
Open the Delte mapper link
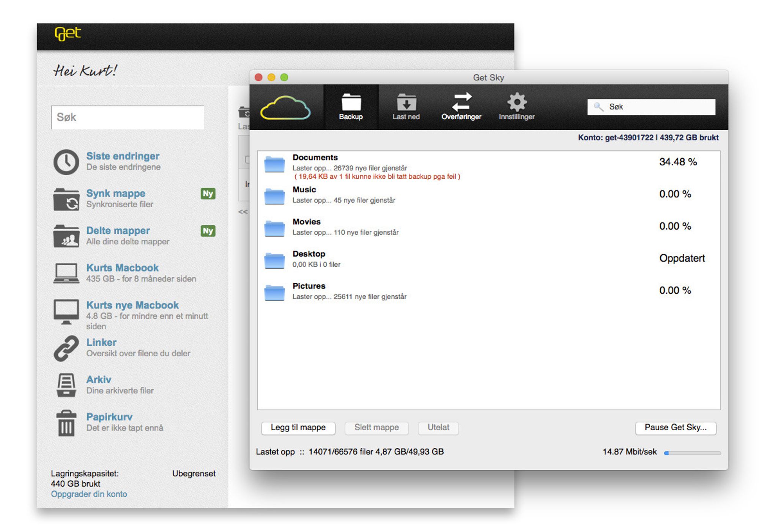point(118,230)
